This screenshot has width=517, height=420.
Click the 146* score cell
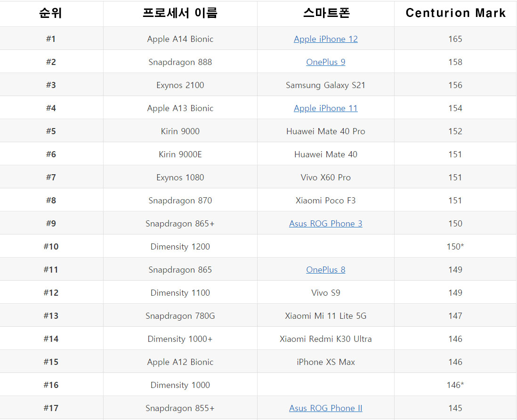point(455,385)
